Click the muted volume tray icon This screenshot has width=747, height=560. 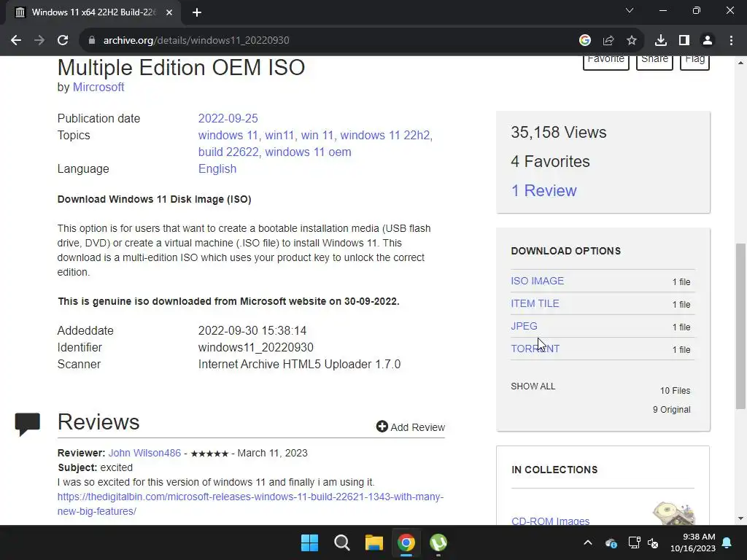(x=653, y=542)
